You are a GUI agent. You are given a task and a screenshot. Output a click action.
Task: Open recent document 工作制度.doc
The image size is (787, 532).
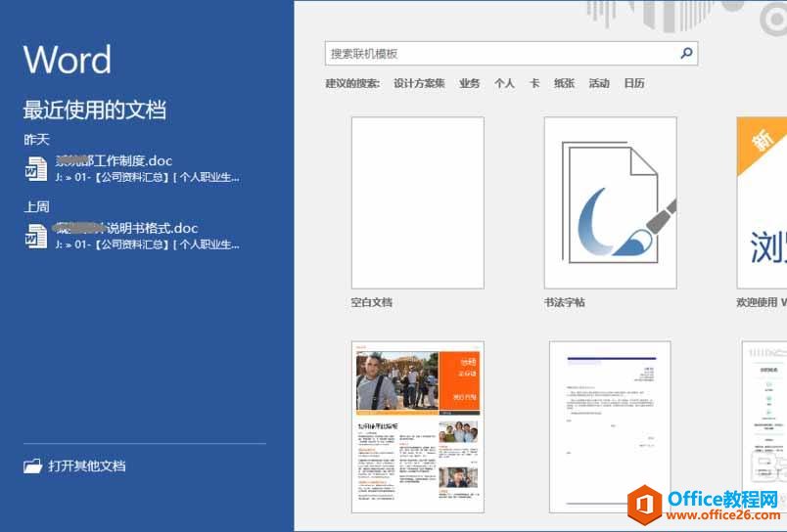click(x=132, y=168)
